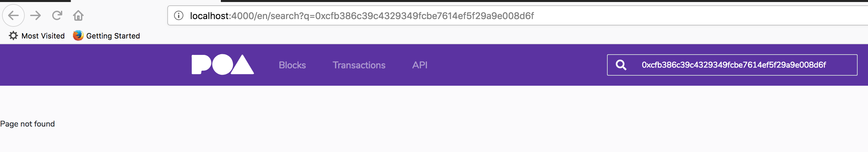Click the triangle A shape of the POA logo
This screenshot has height=152, width=868.
(x=242, y=64)
